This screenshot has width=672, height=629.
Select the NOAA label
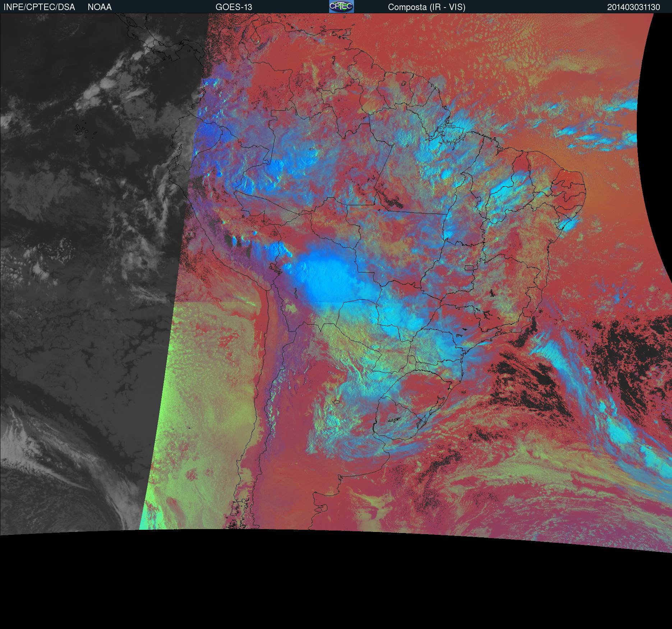pyautogui.click(x=100, y=7)
